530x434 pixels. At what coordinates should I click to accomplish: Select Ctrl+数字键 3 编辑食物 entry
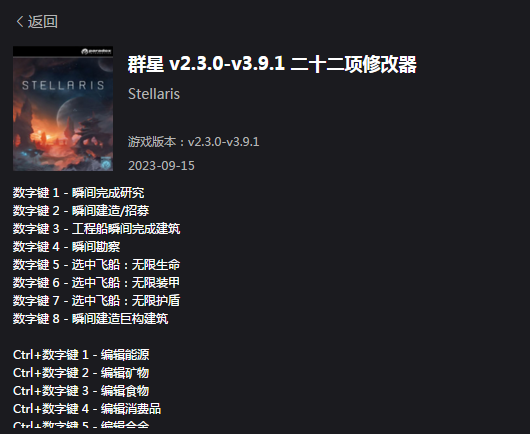tap(81, 391)
